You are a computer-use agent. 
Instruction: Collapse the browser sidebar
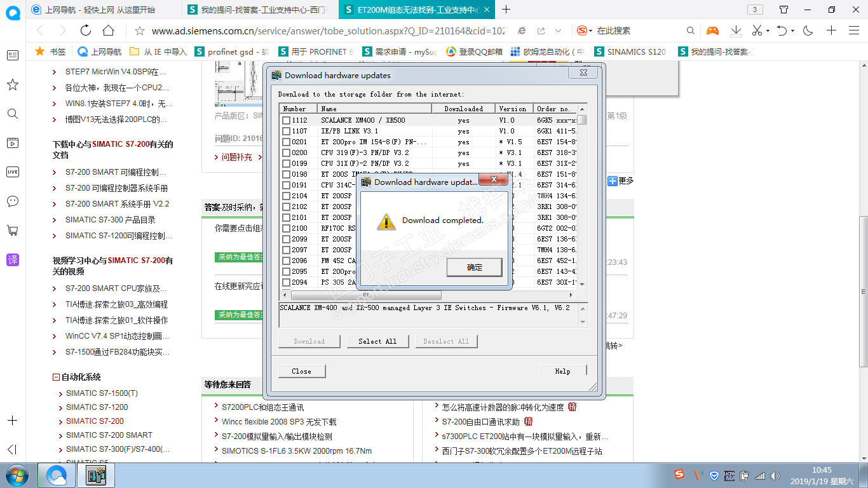coord(13,449)
